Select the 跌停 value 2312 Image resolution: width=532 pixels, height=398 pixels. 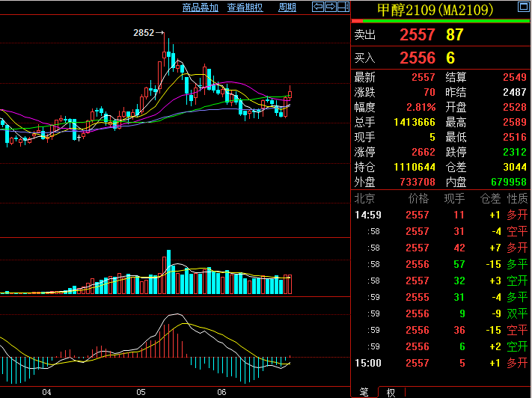[x=515, y=152]
